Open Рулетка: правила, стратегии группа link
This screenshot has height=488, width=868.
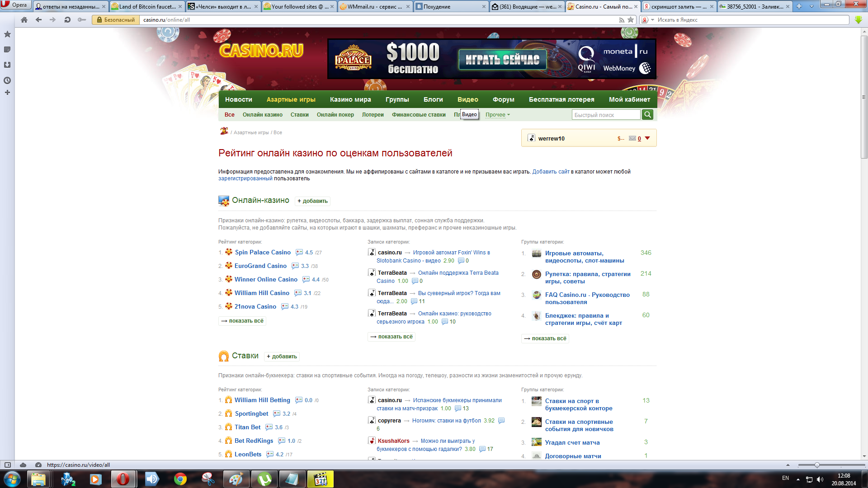click(588, 277)
